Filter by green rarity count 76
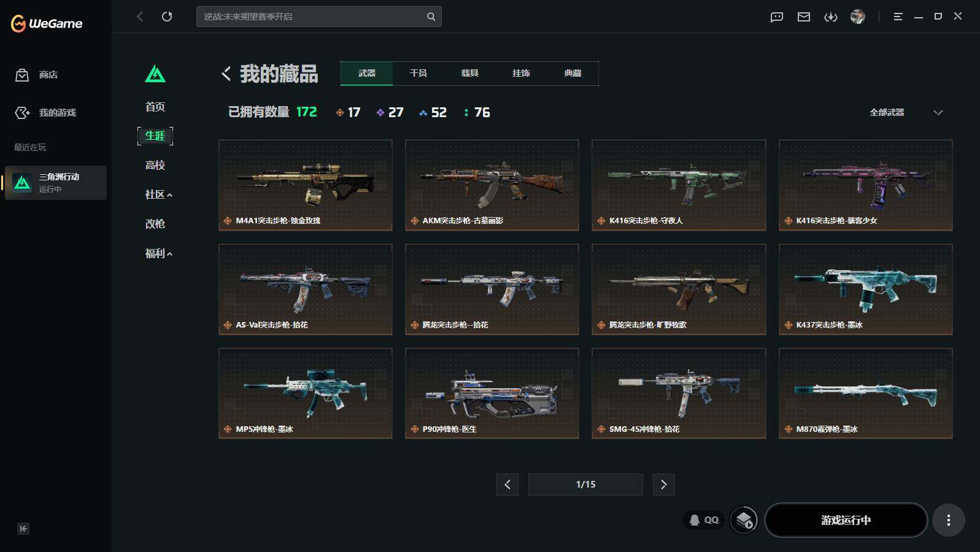 [477, 112]
